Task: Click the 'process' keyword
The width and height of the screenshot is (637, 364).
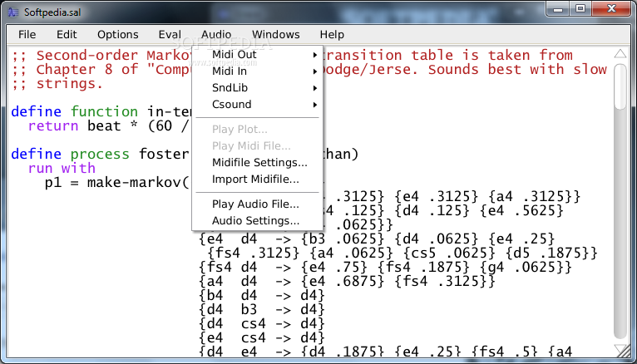Action: (x=100, y=155)
